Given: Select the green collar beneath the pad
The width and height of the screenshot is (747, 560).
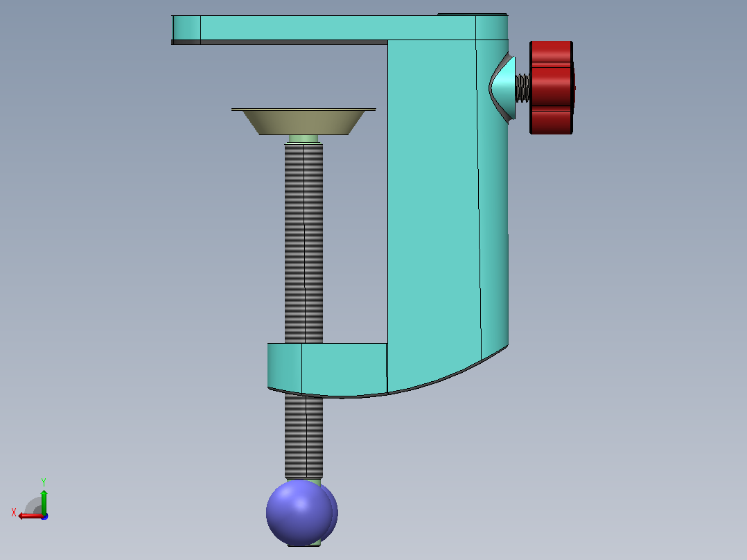Looking at the screenshot, I should (x=304, y=139).
